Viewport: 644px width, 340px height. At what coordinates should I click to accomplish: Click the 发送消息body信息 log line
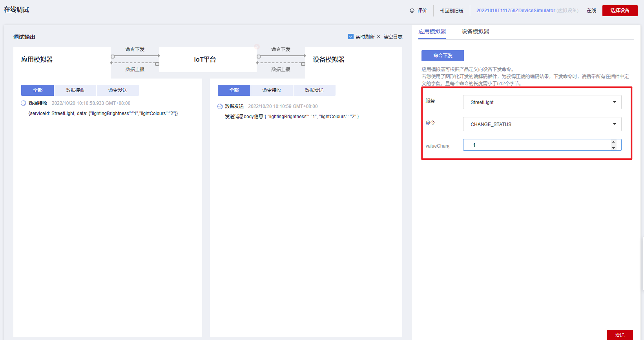[292, 117]
